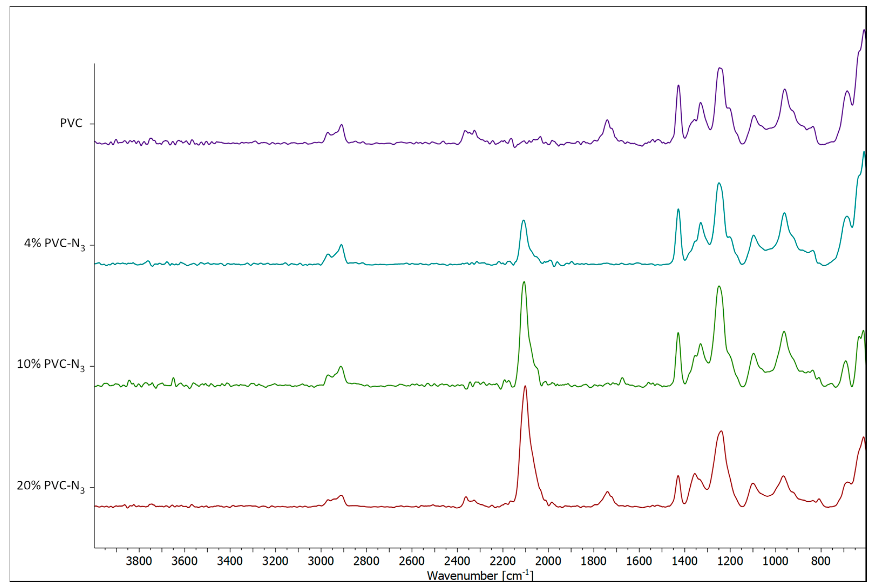Click the 1600 axis tick label
The width and height of the screenshot is (871, 588).
[639, 561]
